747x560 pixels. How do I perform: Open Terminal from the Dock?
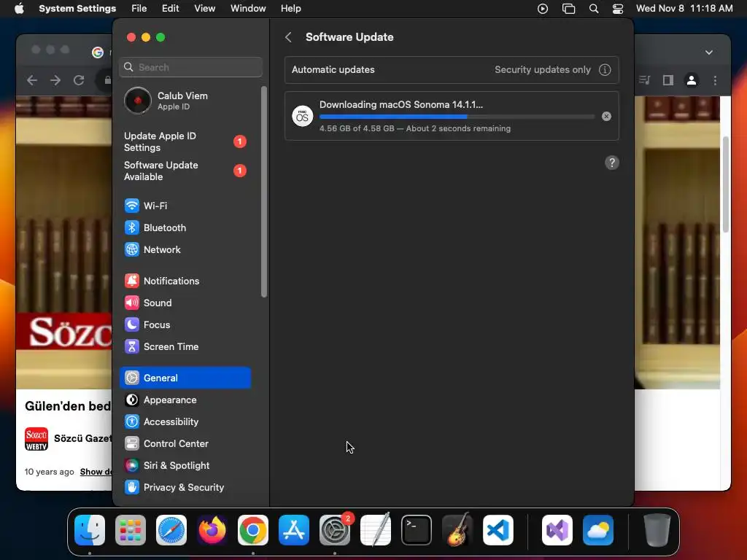point(417,530)
